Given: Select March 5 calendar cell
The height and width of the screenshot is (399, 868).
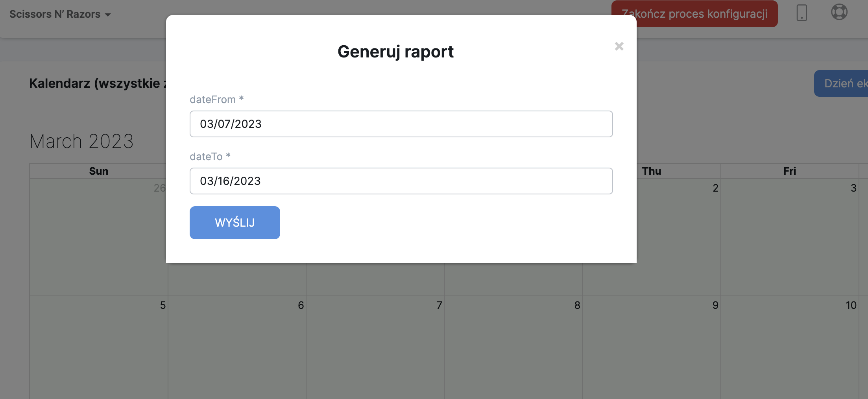Looking at the screenshot, I should point(99,346).
